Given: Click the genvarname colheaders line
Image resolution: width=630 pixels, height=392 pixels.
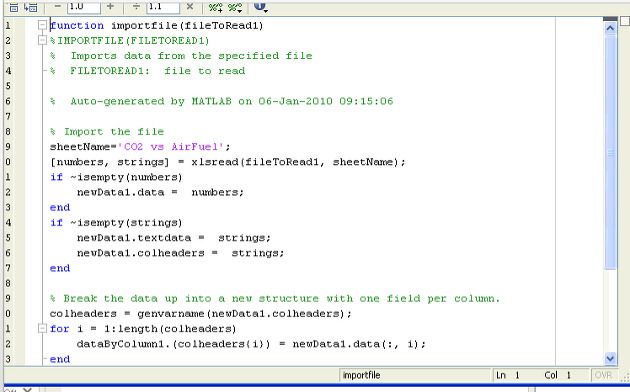Looking at the screenshot, I should pos(201,314).
